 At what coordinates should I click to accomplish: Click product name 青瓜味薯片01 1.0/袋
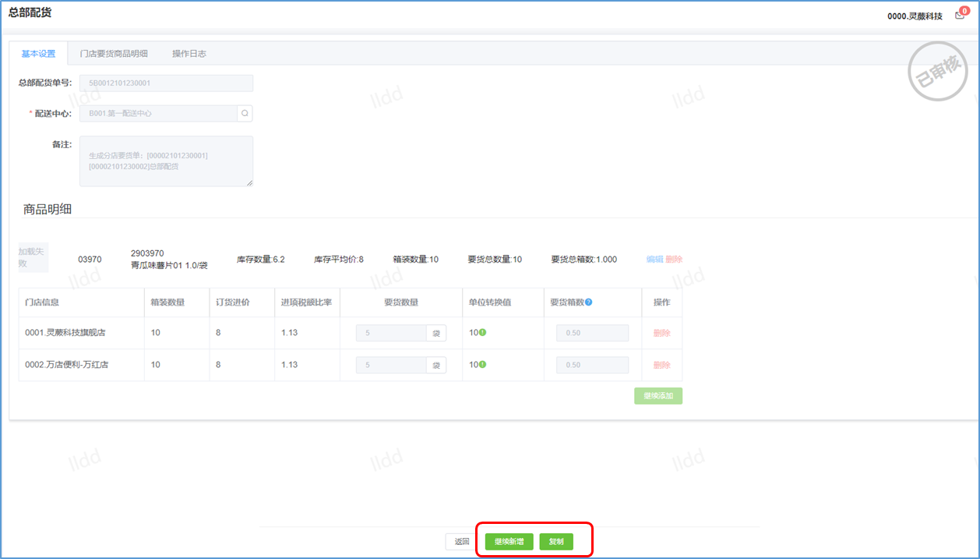pos(169,265)
